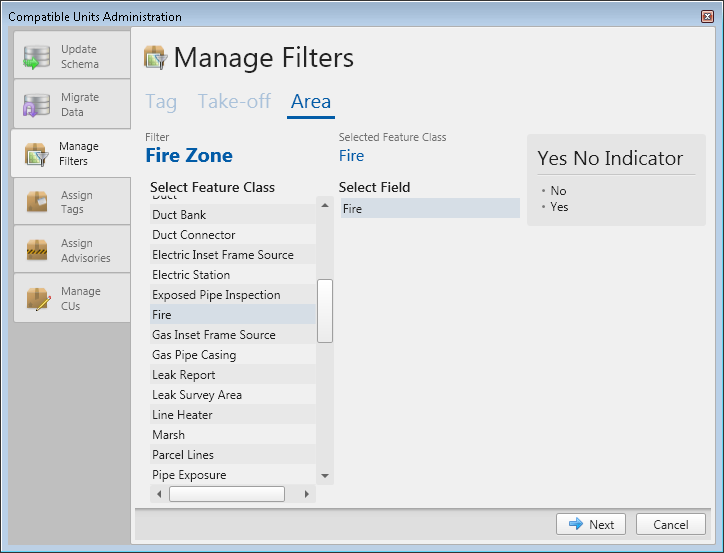
Task: Click the vertical scrollbar thumb in feature list
Action: [325, 311]
